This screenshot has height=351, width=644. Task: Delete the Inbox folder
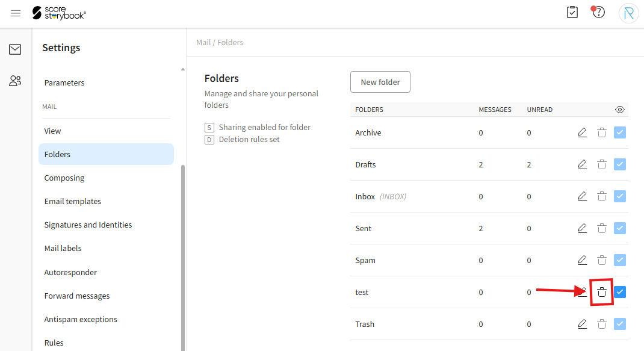coord(602,196)
